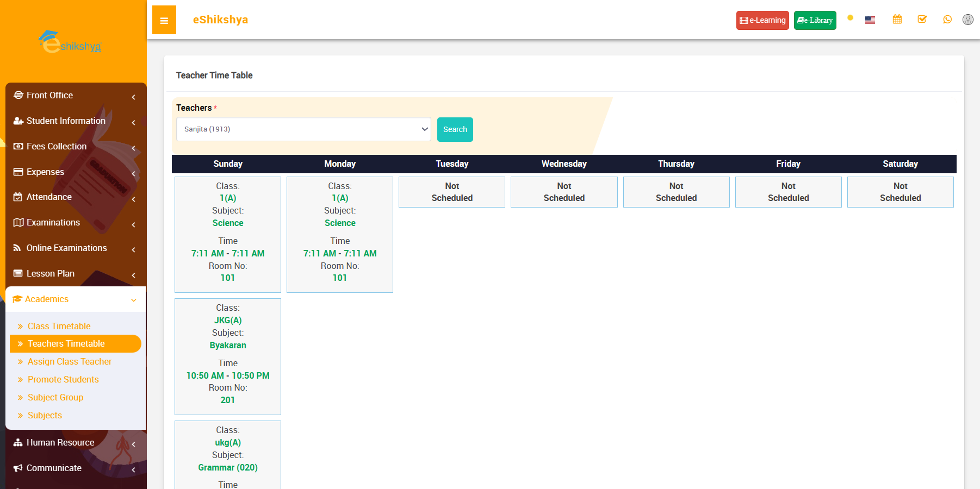
Task: Open the calendar icon in header
Action: pyautogui.click(x=897, y=20)
